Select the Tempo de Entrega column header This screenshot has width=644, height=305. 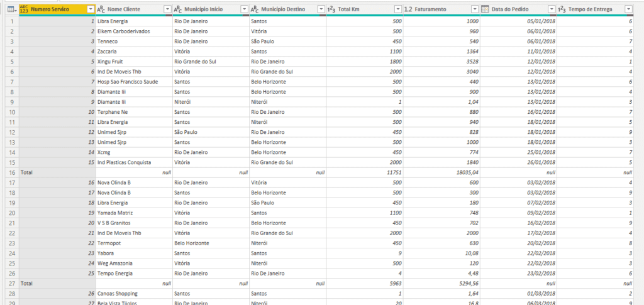tap(595, 9)
